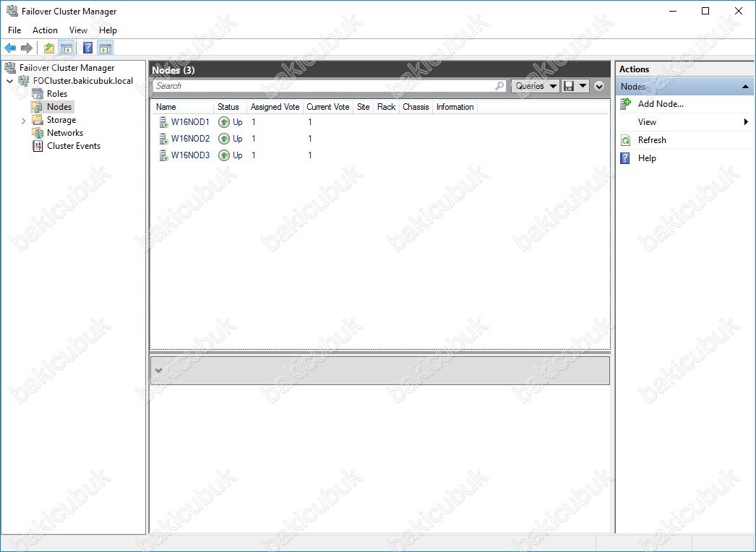
Task: Sort by the Current Vote column header
Action: point(328,107)
